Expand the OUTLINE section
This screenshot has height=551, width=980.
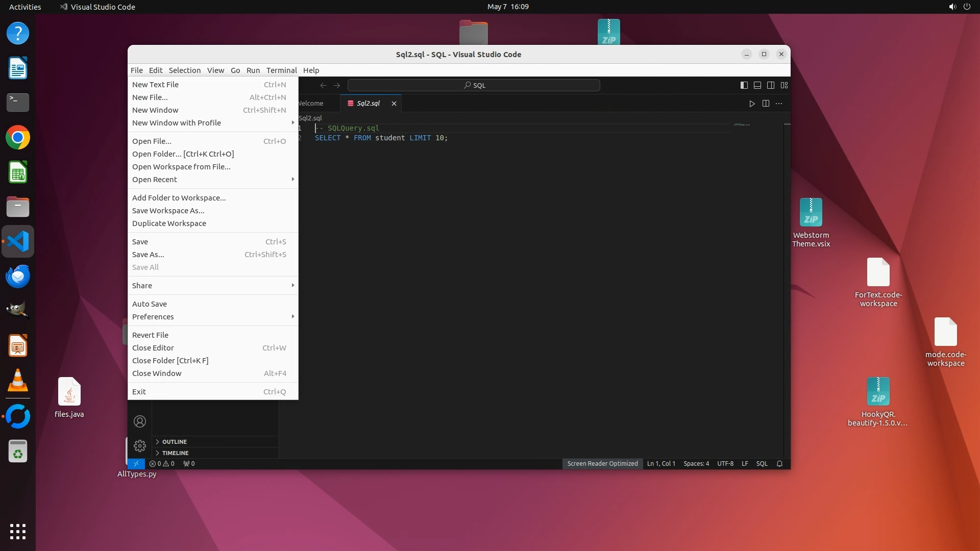(x=175, y=442)
